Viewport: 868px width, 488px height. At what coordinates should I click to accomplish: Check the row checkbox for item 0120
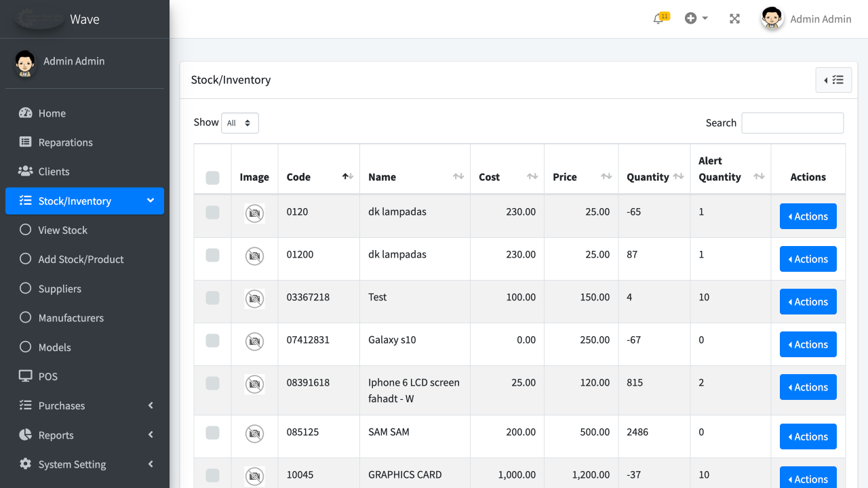click(x=212, y=212)
